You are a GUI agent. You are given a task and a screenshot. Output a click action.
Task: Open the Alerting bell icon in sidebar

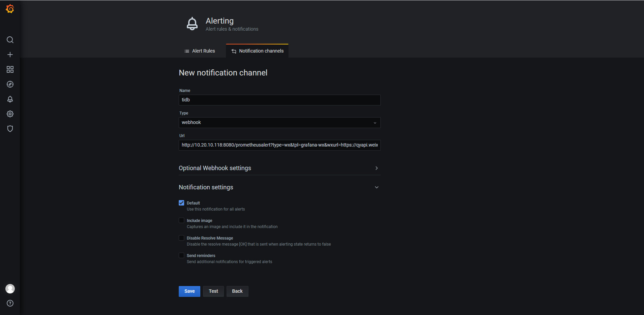click(10, 99)
